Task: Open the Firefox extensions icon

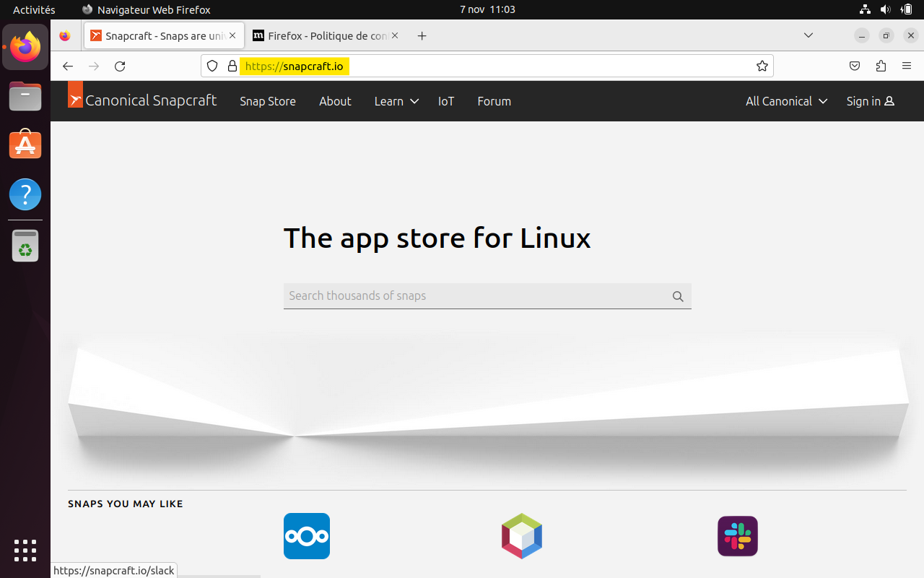Action: [x=881, y=66]
